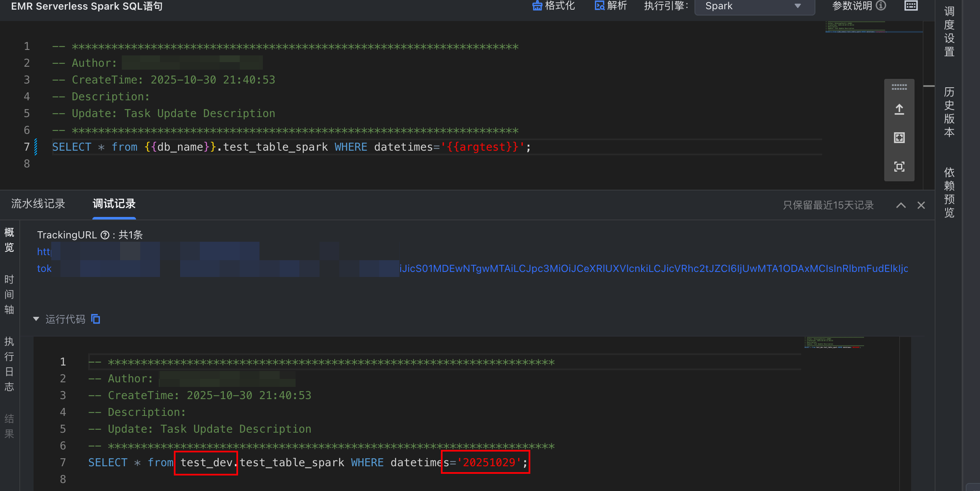Open 历史版本 in right sidebar
Viewport: 980px width, 491px height.
(949, 112)
